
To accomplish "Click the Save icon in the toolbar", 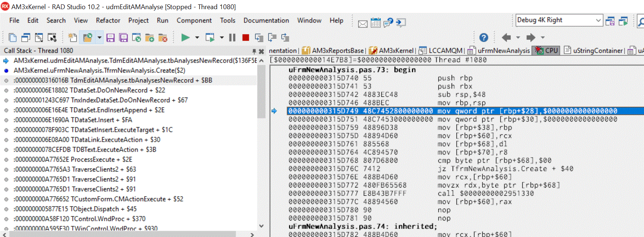I will pyautogui.click(x=110, y=37).
